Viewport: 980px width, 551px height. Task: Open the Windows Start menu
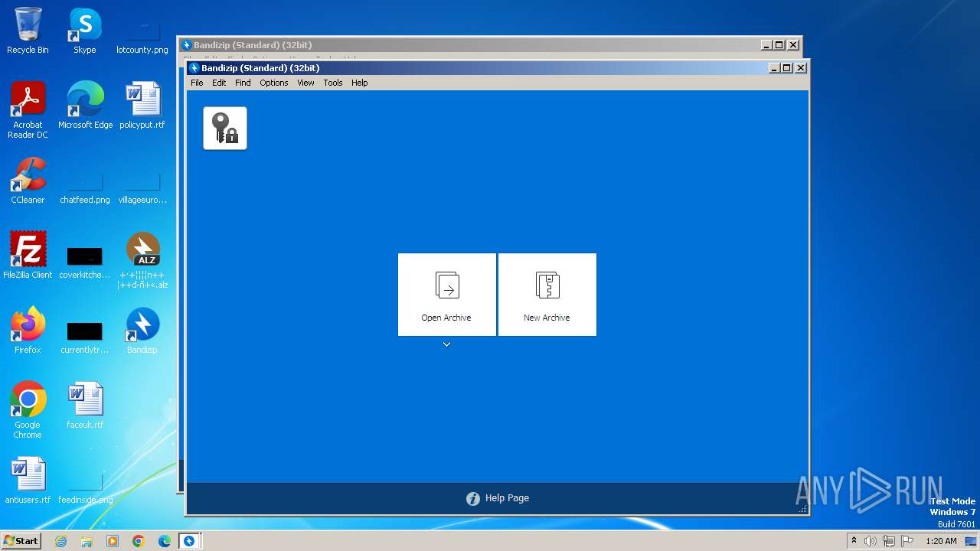pos(21,541)
